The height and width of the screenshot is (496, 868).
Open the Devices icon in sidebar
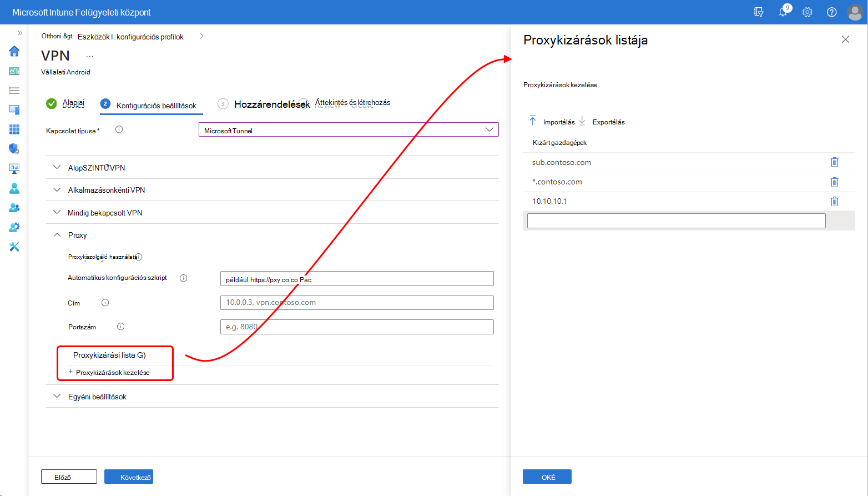pyautogui.click(x=14, y=110)
